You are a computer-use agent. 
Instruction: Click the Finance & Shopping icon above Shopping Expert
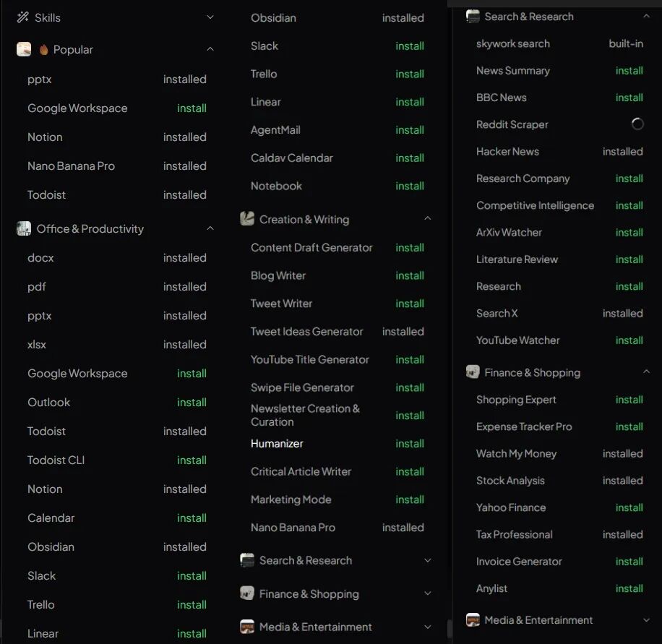(473, 372)
